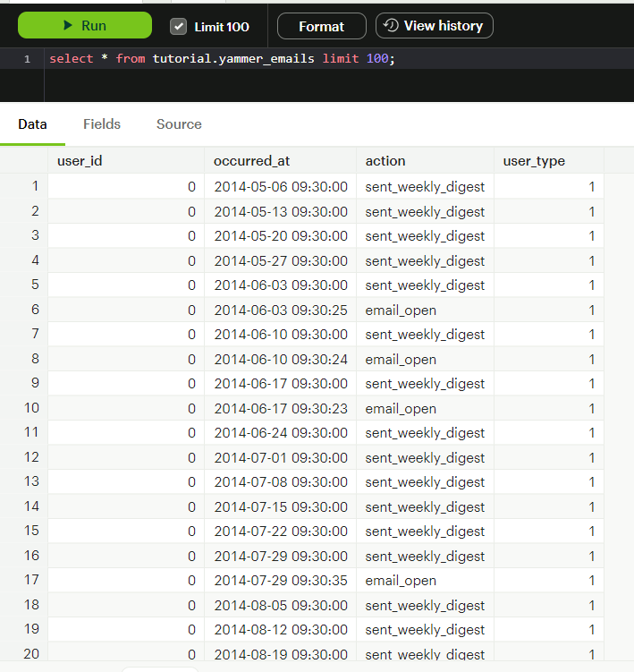Click the play icon inside Run button

(x=68, y=25)
